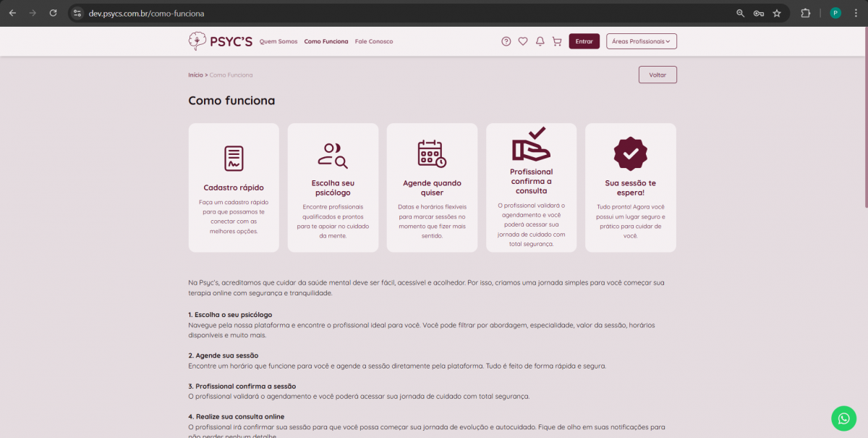Go to Fale Conosco page
Image resolution: width=868 pixels, height=438 pixels.
pos(374,41)
